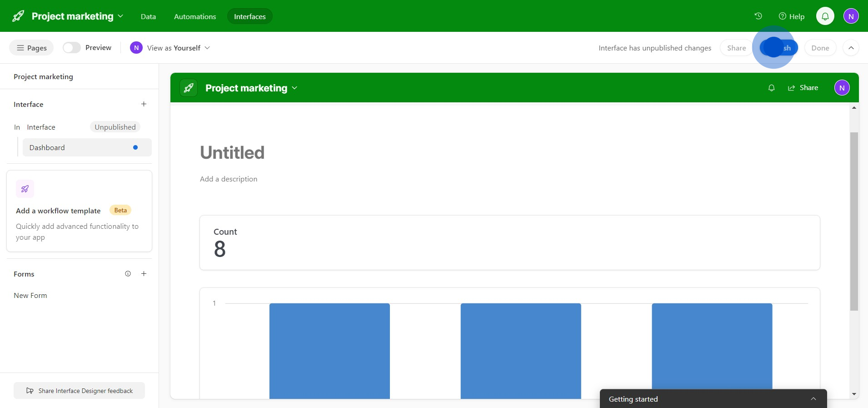Screen dimensions: 868x408
Task: Collapse the toolbar with the up chevron
Action: click(851, 48)
